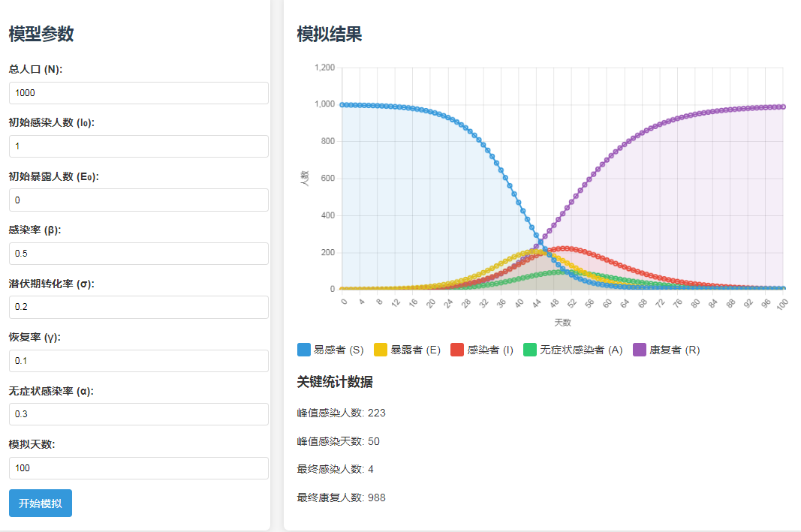Screen dimensions: 801x532
Task: Click the 潜伏期转化率 (σ) input box
Action: coord(137,307)
